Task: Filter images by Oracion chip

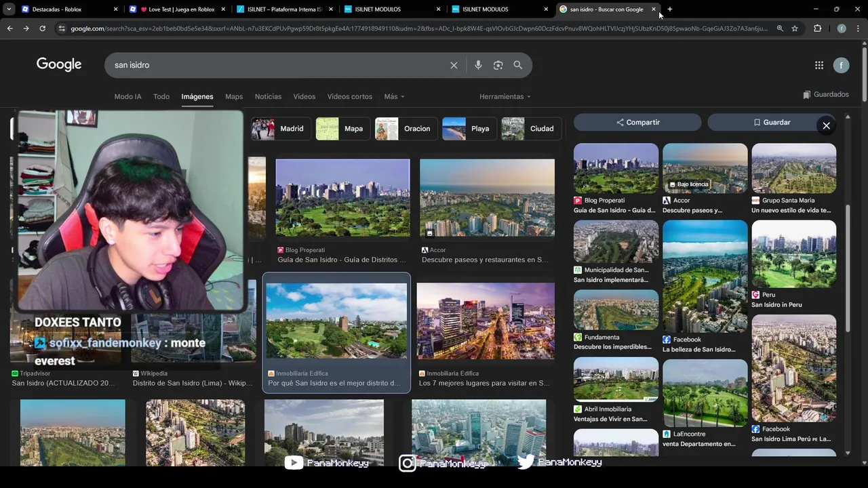Action: point(406,129)
